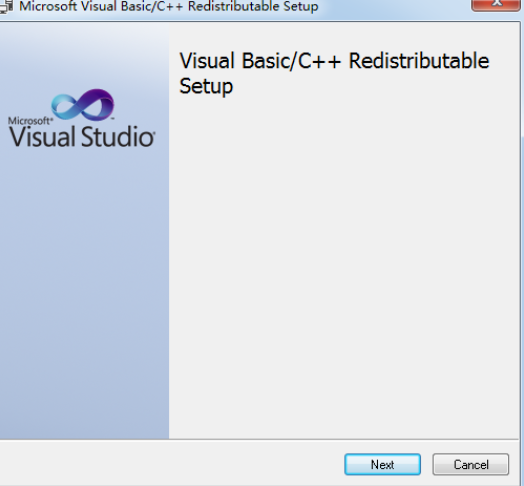
Task: Click the Next button
Action: pyautogui.click(x=382, y=464)
